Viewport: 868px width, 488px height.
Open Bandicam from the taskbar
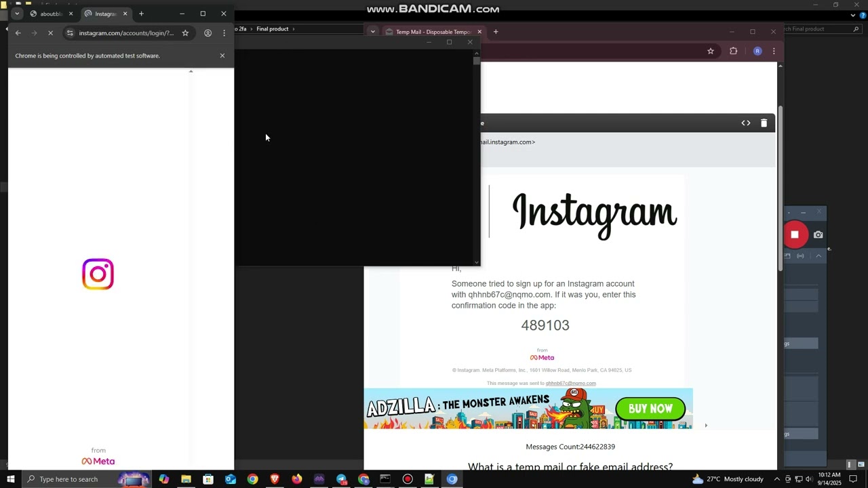pyautogui.click(x=408, y=479)
